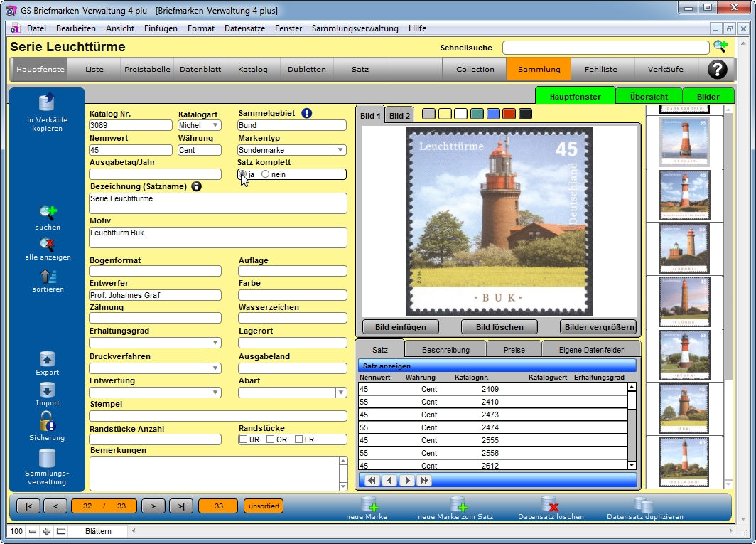The image size is (756, 544).
Task: Click the 'neue Marke' database icon
Action: coord(369,504)
